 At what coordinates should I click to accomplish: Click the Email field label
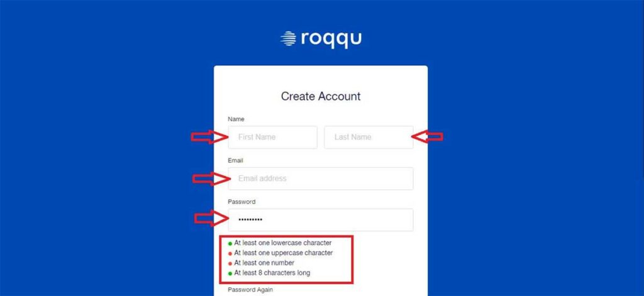pyautogui.click(x=236, y=160)
